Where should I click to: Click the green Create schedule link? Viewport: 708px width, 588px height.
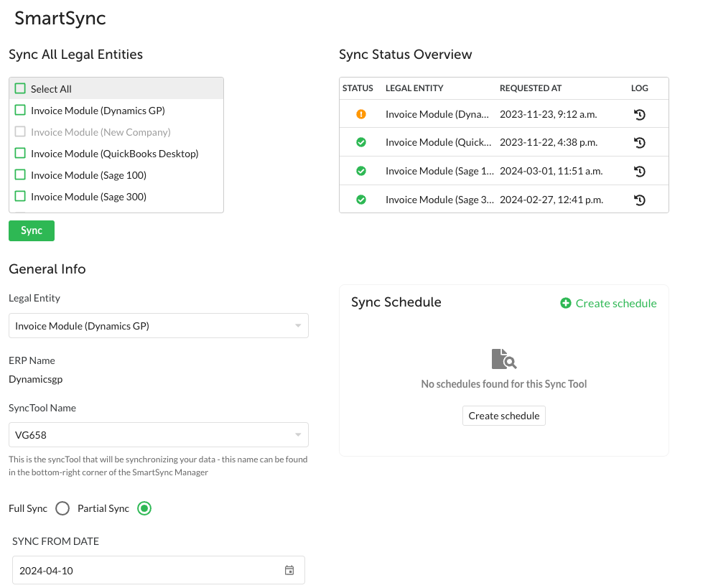pyautogui.click(x=608, y=304)
